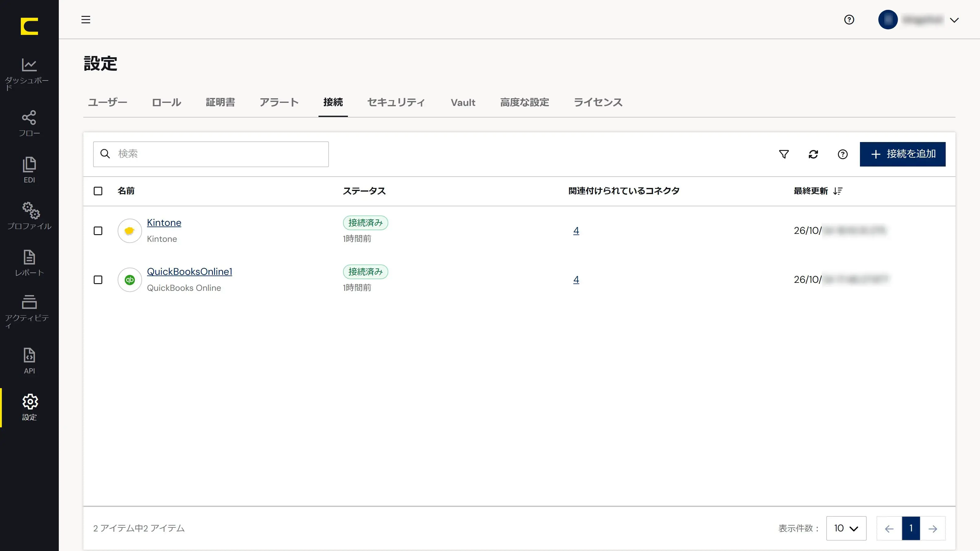Screen dimensions: 980x551
Task: Switch to the 証明書 tab
Action: tap(220, 102)
